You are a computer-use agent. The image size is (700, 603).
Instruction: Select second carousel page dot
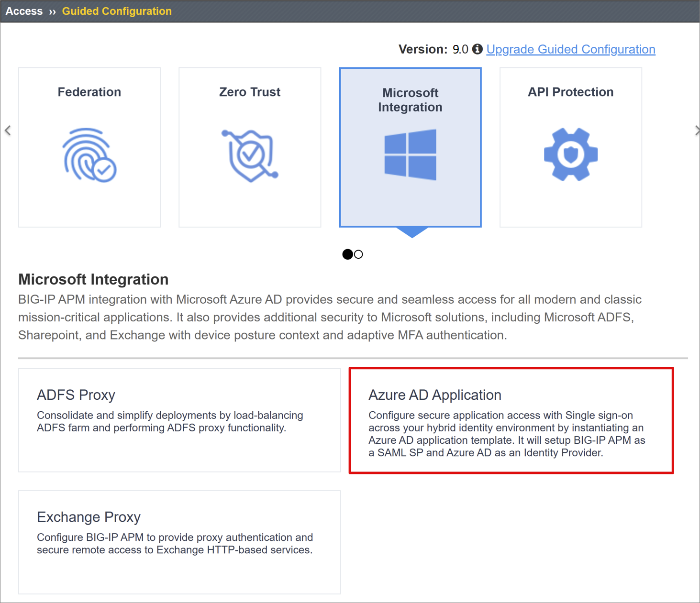coord(358,254)
